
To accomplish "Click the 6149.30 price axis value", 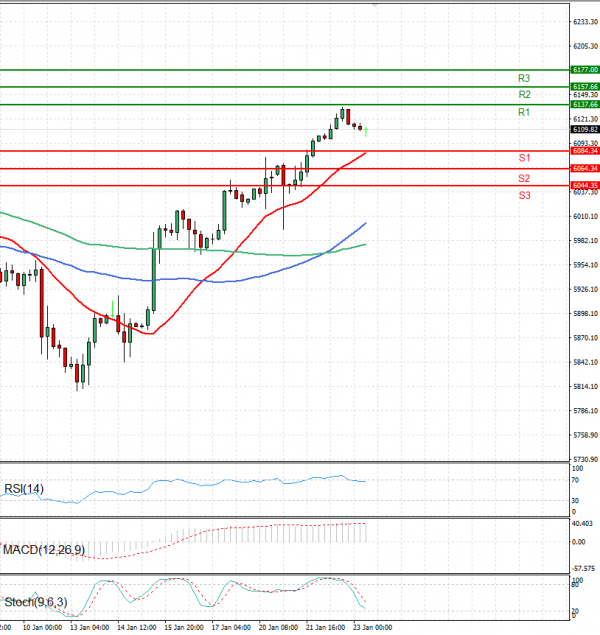I will [585, 95].
